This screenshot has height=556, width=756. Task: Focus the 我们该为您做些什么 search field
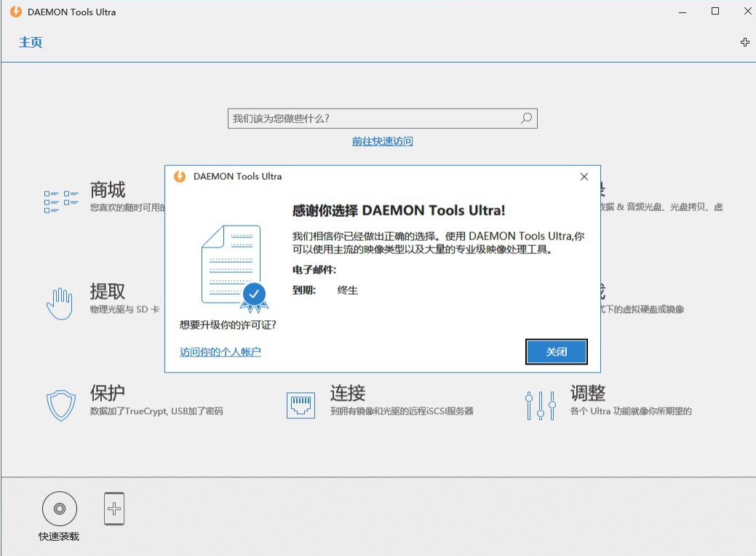pyautogui.click(x=382, y=119)
